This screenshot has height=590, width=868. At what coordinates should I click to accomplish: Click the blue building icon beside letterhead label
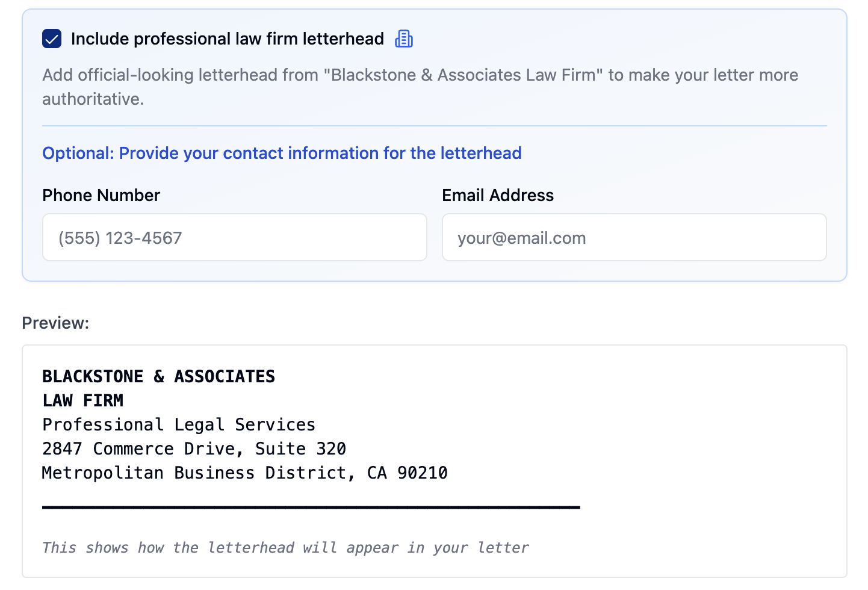pyautogui.click(x=404, y=39)
